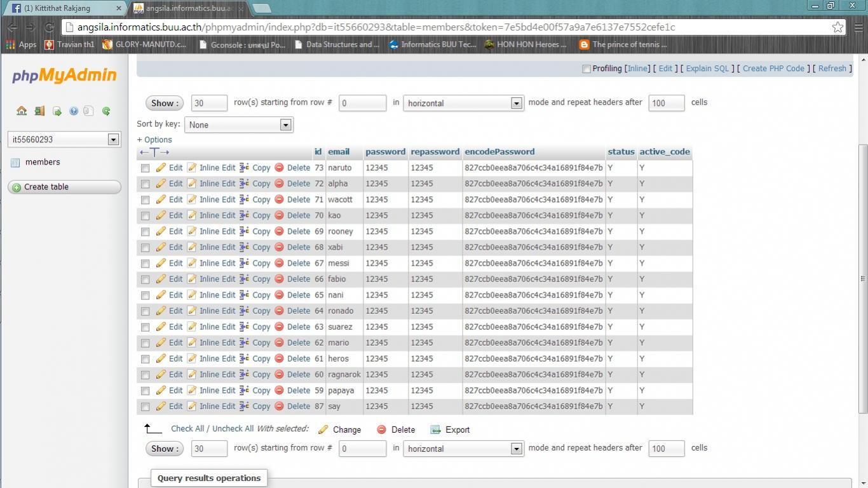The width and height of the screenshot is (868, 488).
Task: Open the Sort by key dropdown
Action: pos(238,125)
